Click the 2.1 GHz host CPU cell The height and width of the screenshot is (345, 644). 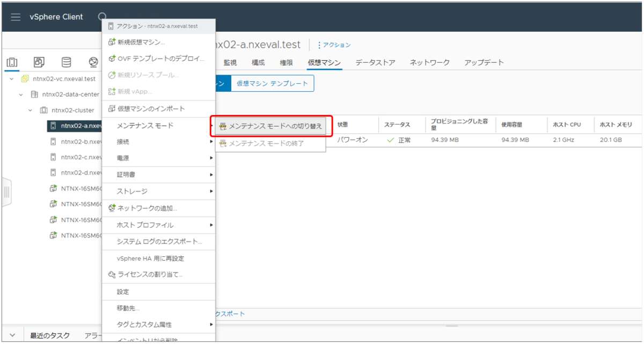tap(563, 140)
